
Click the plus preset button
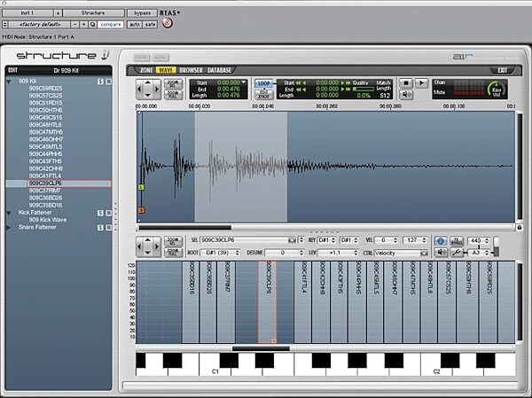pyautogui.click(x=84, y=25)
